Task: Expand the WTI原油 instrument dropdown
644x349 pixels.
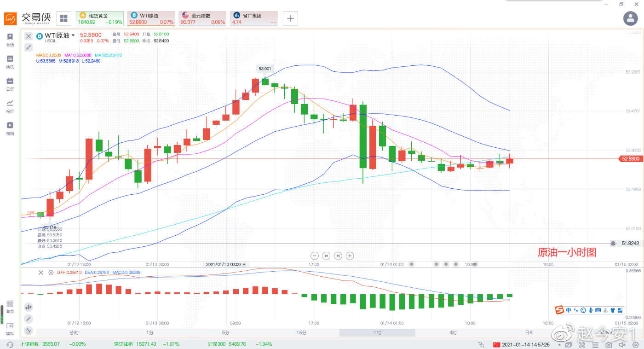Action: click(x=73, y=35)
